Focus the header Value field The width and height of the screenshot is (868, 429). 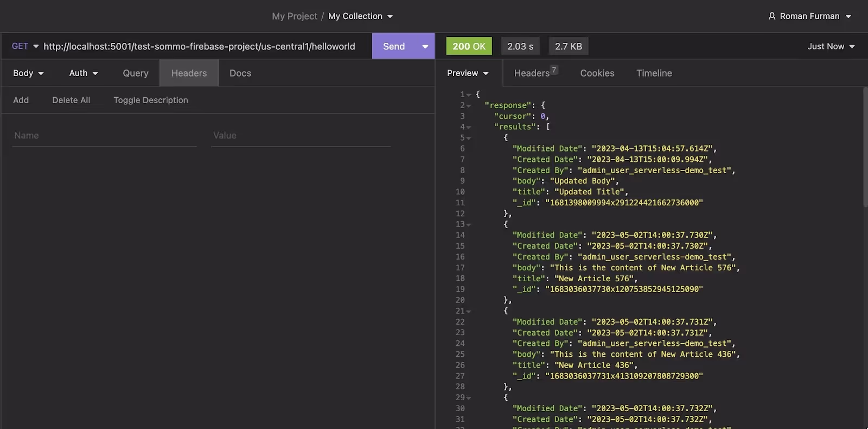point(301,136)
